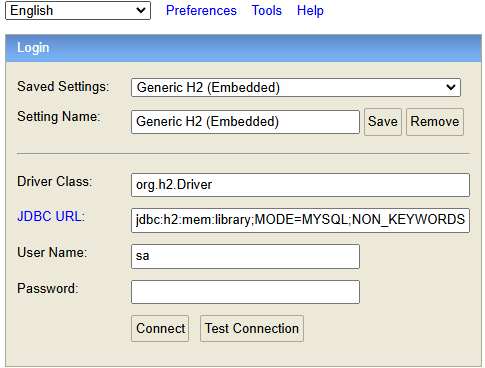Click the Password label
The height and width of the screenshot is (368, 485).
pyautogui.click(x=47, y=289)
